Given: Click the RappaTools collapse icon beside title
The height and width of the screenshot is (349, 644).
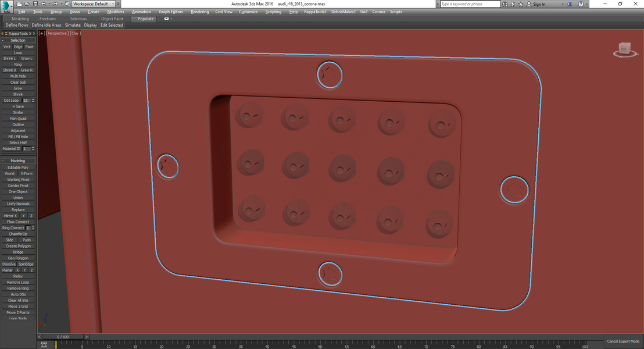Looking at the screenshot, I should click(x=6, y=33).
